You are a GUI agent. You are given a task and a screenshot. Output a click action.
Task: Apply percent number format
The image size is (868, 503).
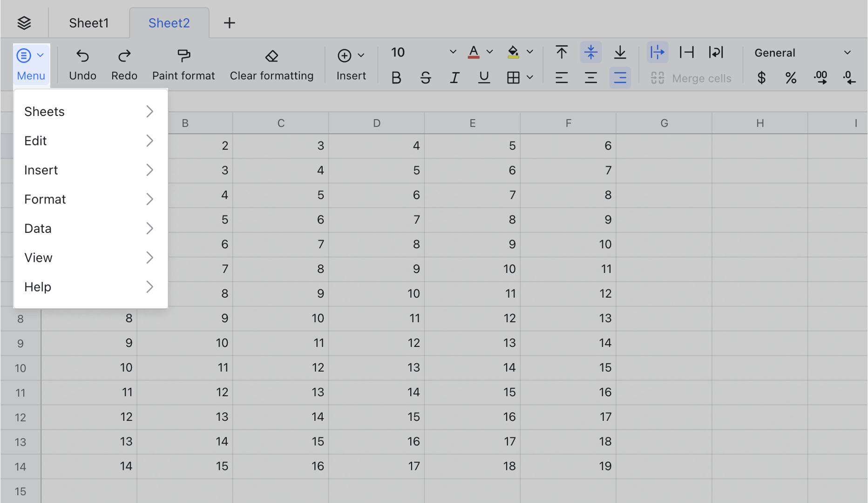click(791, 78)
